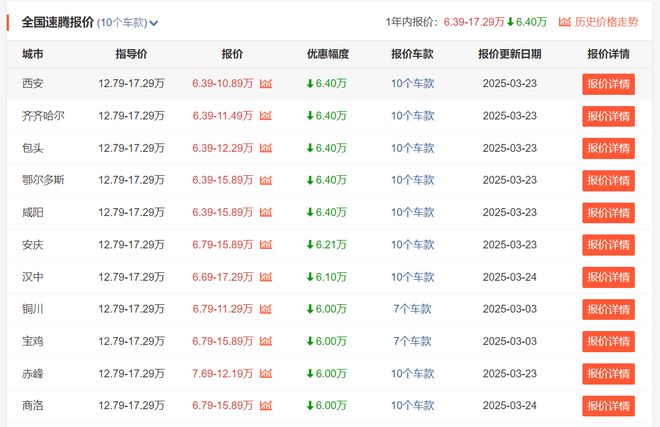This screenshot has width=660, height=427.
Task: Open 10个车款 link in 赤峰 row
Action: pos(412,374)
